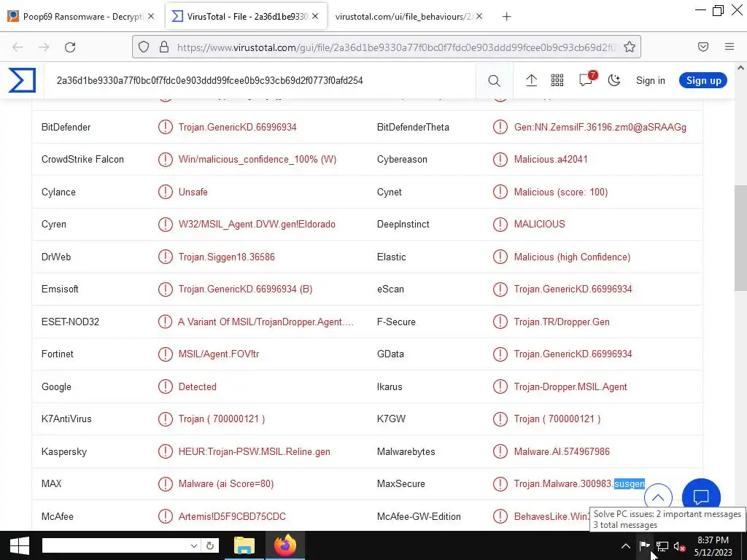Click MSIL/Agent.FOV!tr Fortinet result
Screen dimensions: 747x560
219,354
